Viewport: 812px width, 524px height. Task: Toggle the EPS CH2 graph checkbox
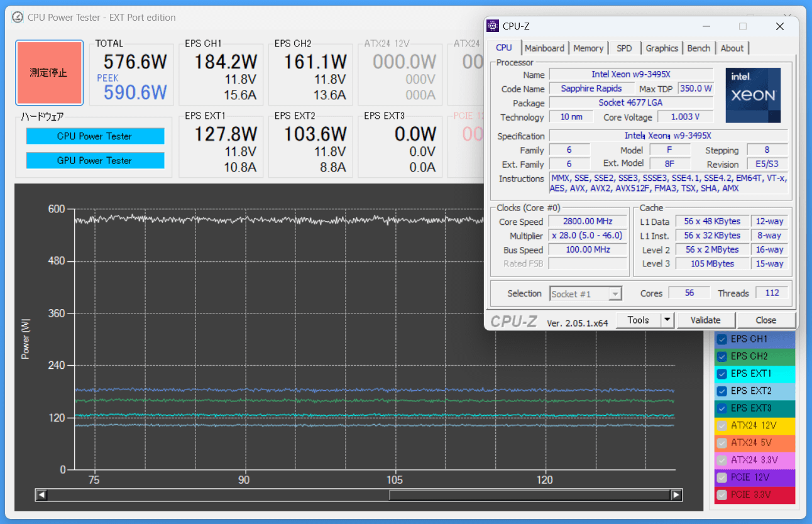tap(721, 356)
